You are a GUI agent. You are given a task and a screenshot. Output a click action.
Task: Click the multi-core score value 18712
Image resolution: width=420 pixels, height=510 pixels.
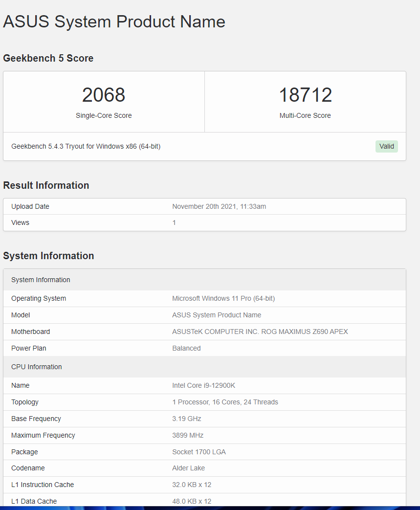point(305,95)
